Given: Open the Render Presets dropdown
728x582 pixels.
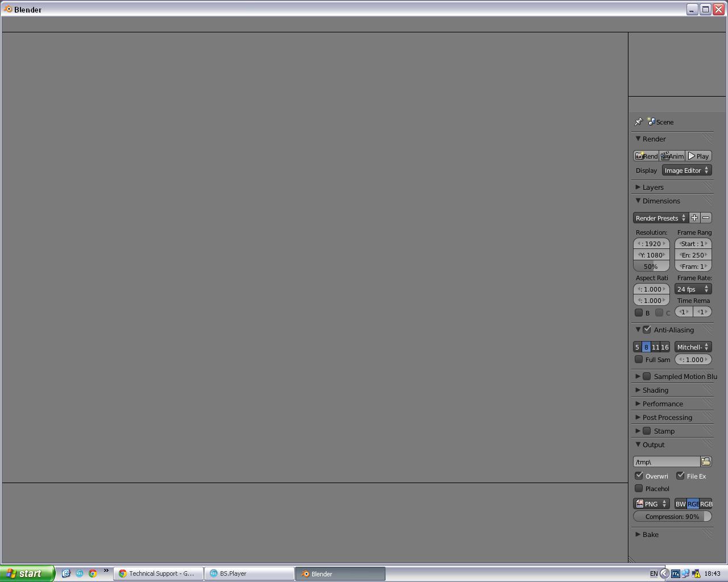Looking at the screenshot, I should [x=660, y=218].
